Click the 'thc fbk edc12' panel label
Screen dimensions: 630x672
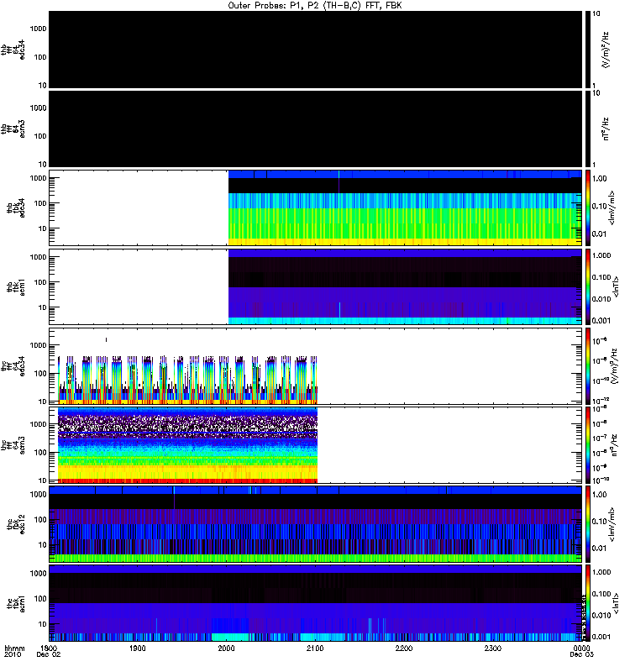click(16, 524)
